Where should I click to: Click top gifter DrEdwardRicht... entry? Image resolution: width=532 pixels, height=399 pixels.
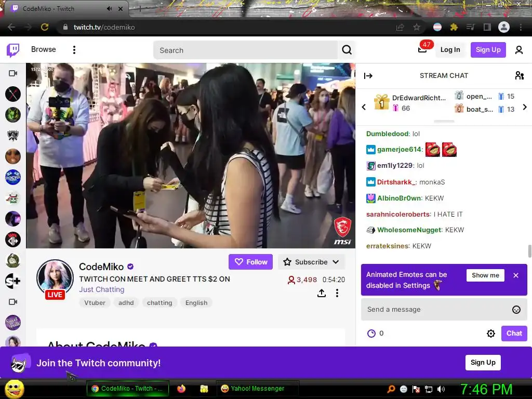410,103
